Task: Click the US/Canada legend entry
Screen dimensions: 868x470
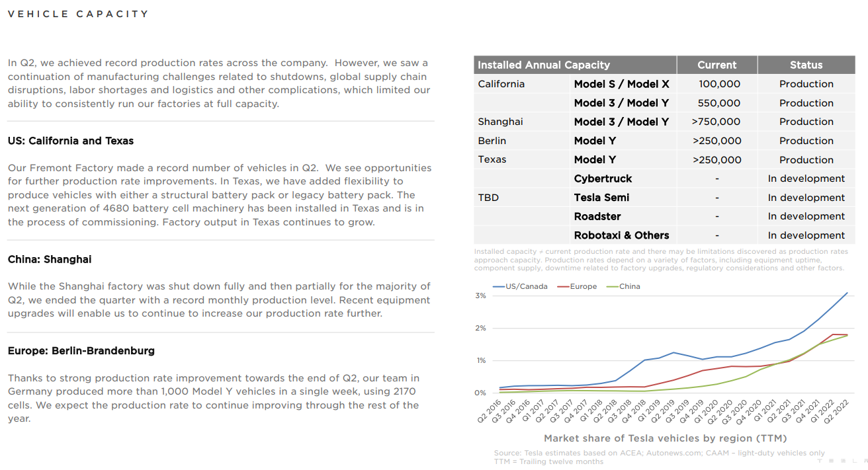Action: pyautogui.click(x=520, y=286)
